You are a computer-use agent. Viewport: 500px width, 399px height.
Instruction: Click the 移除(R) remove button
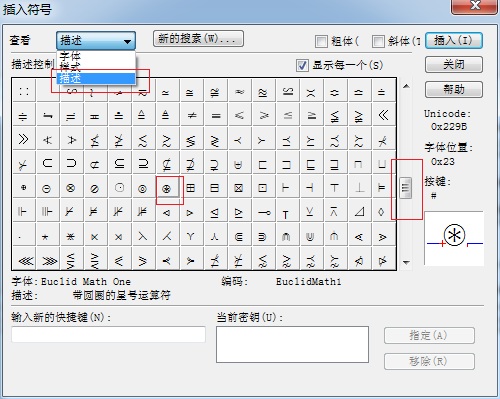click(x=429, y=361)
